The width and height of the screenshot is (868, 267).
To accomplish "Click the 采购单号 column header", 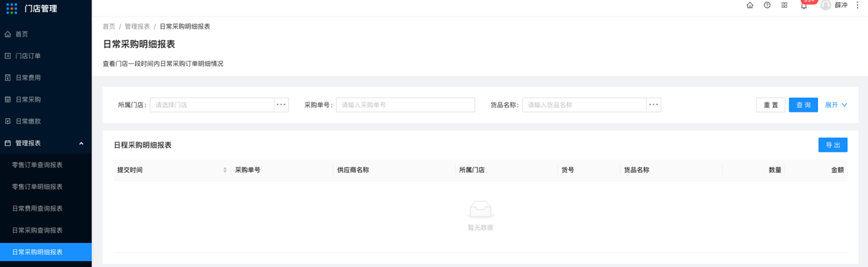I will tap(248, 170).
